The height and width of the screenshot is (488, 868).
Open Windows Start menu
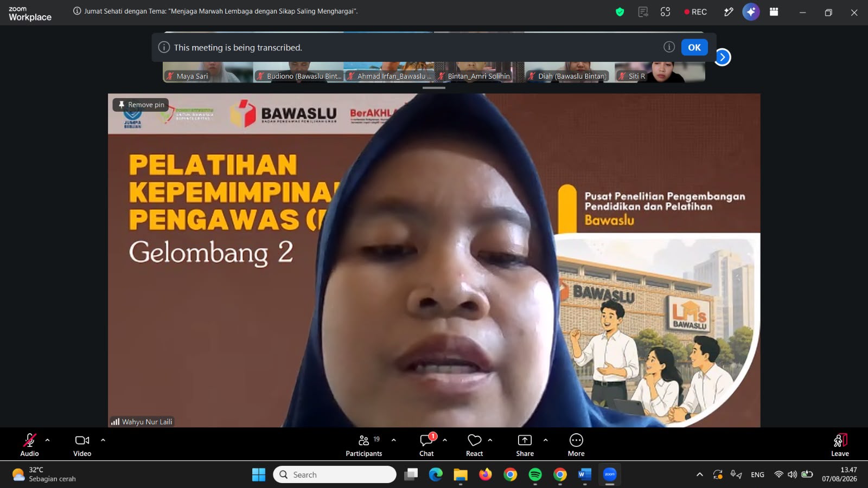click(259, 474)
